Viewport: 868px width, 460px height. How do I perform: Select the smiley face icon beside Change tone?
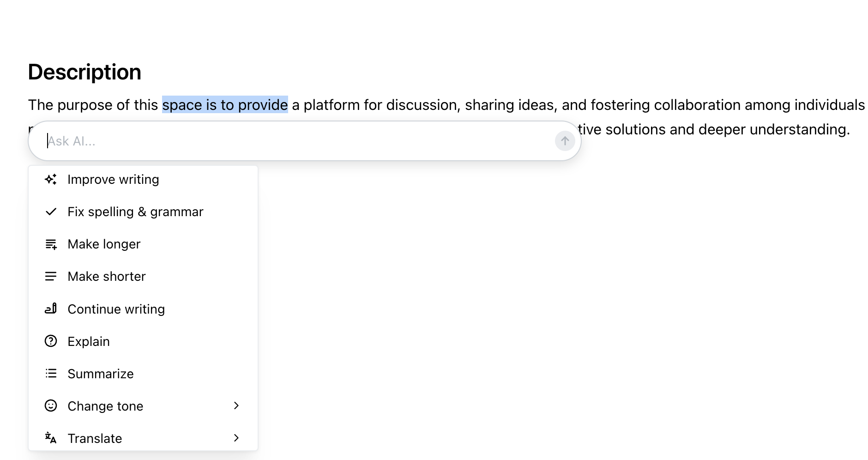51,406
